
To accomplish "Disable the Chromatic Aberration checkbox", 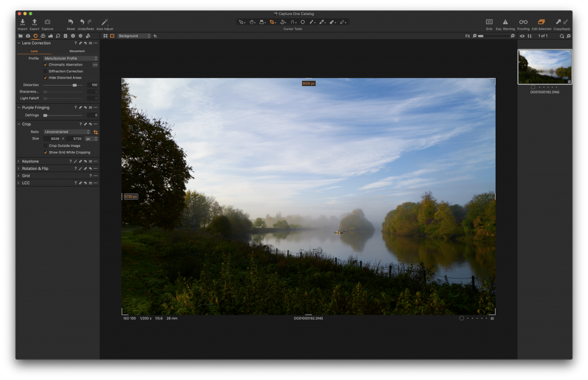I will coord(45,65).
